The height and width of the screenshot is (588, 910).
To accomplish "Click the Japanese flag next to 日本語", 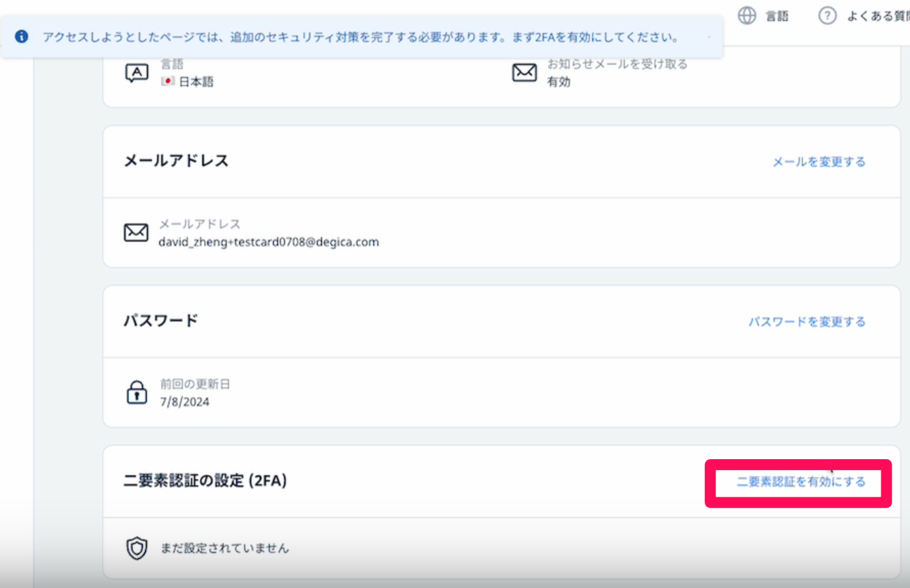I will [x=168, y=82].
